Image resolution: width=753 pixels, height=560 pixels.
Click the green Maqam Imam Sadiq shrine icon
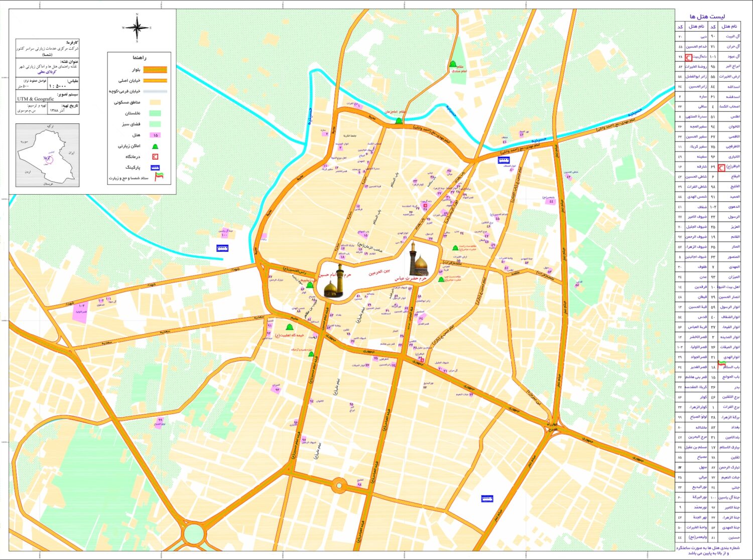click(453, 64)
